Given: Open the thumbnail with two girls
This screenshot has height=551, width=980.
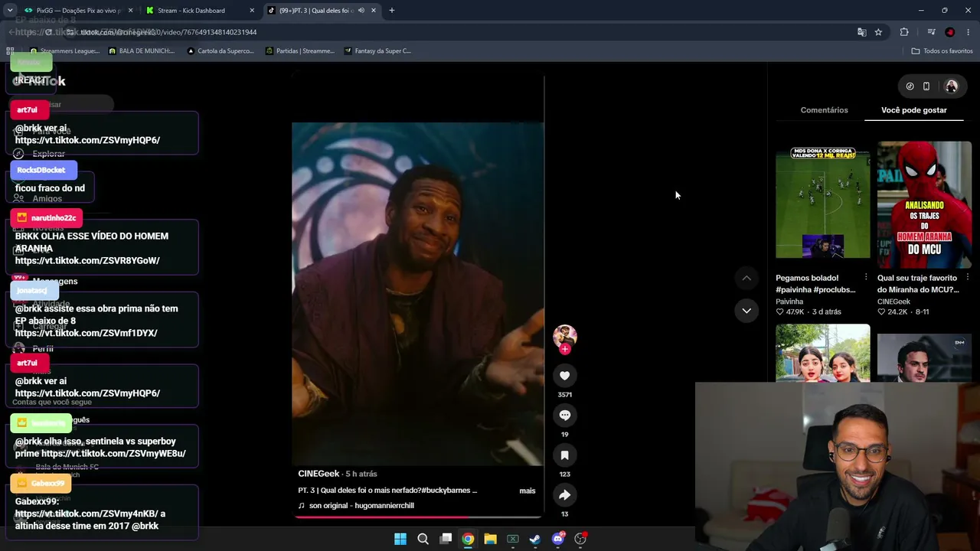Looking at the screenshot, I should (x=823, y=353).
